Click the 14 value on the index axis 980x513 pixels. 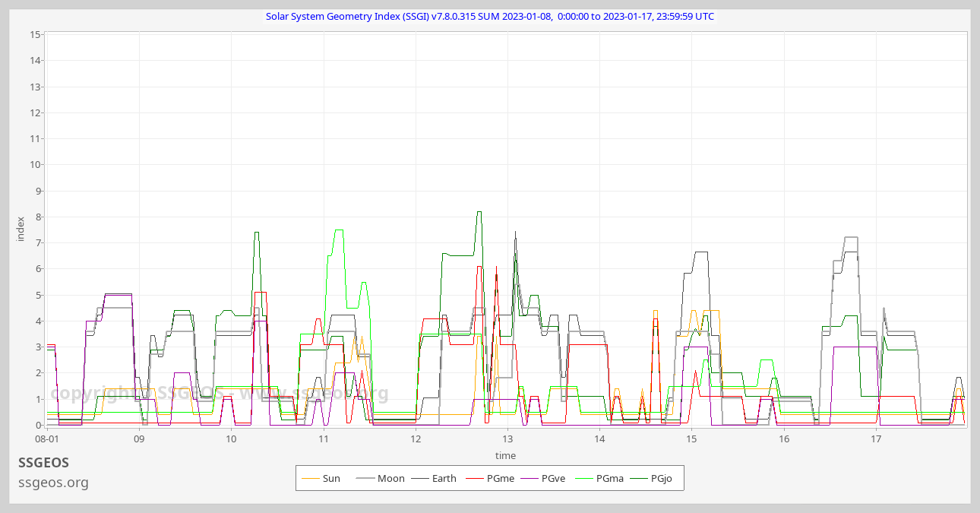[x=36, y=61]
